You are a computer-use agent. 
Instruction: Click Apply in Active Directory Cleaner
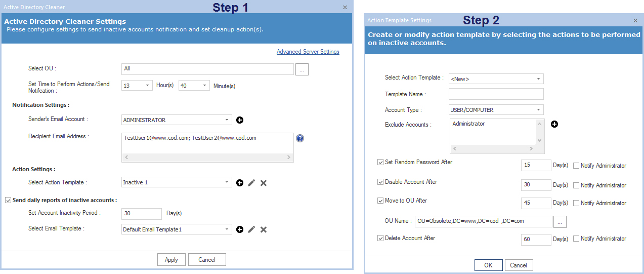point(171,260)
